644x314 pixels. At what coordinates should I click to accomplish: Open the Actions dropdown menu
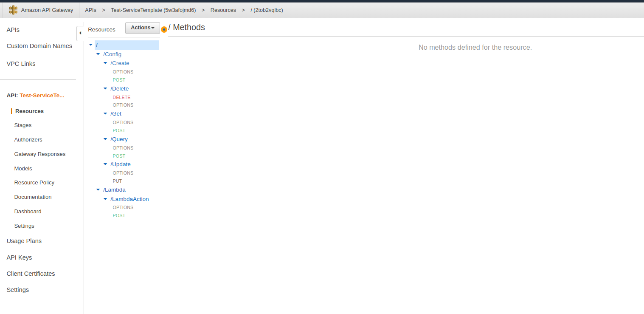[x=142, y=28]
